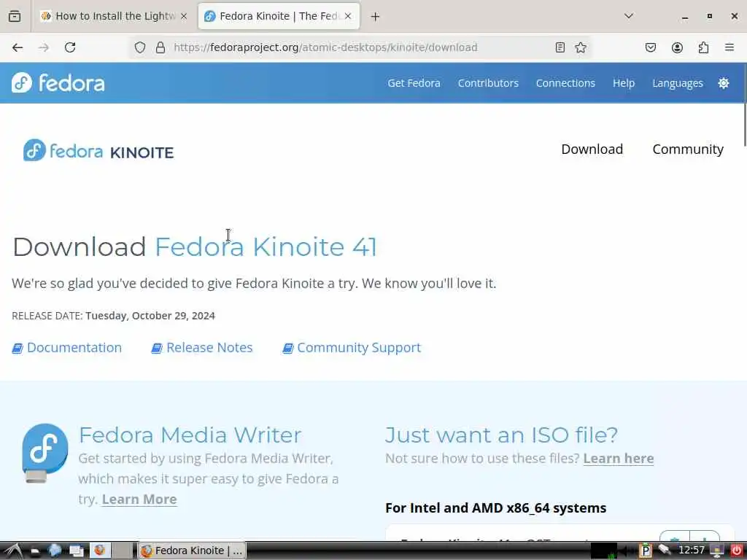
Task: Launch the web browser globe taskbar icon
Action: (55, 551)
